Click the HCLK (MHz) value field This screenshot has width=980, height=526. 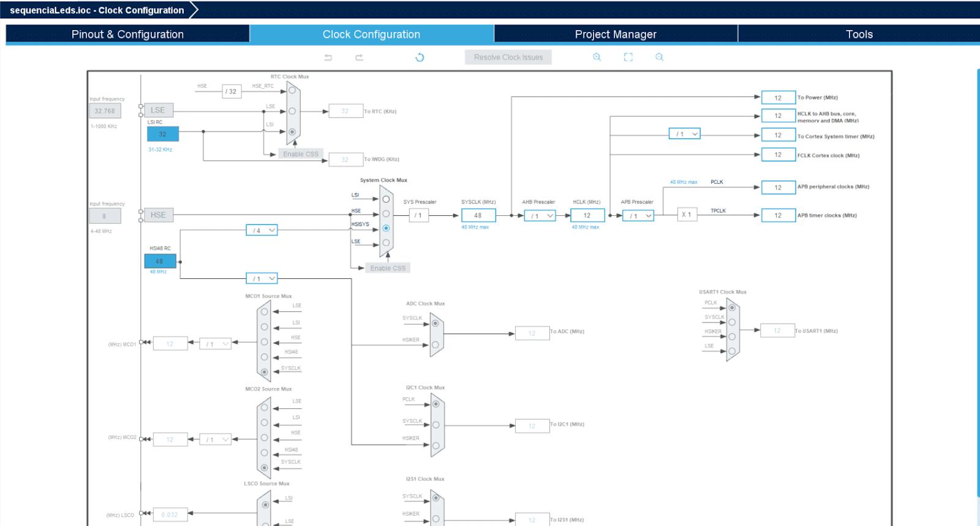tap(587, 215)
